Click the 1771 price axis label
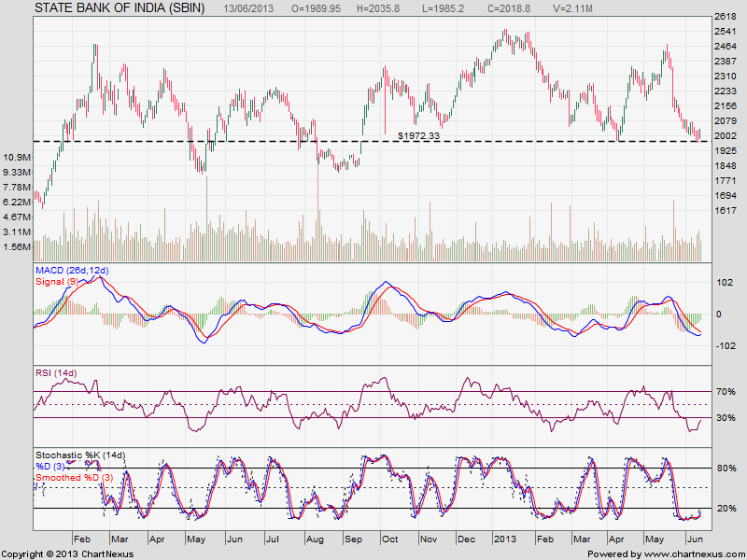The height and width of the screenshot is (560, 747). tap(726, 180)
